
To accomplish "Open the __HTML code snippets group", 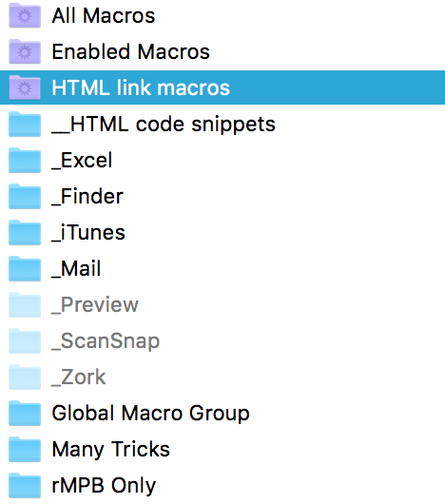I will (222, 124).
